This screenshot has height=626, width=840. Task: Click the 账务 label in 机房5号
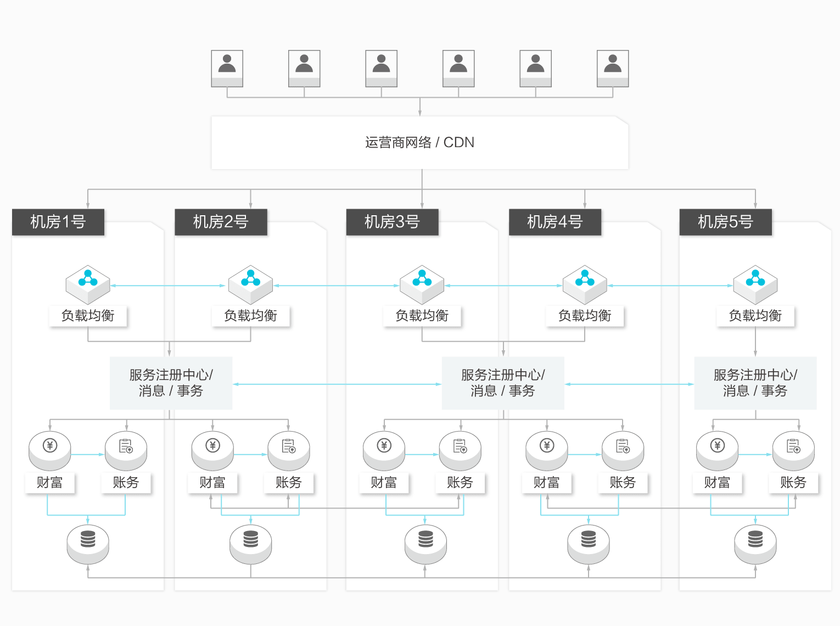click(x=793, y=483)
